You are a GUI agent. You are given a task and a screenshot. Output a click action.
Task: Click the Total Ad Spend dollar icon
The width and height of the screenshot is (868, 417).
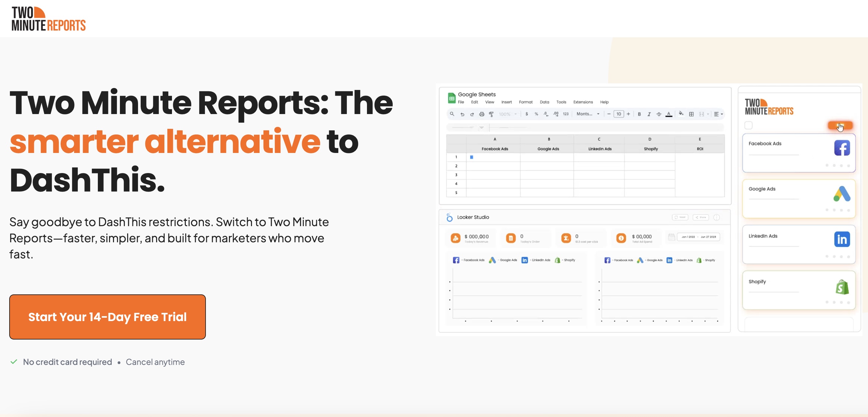click(621, 238)
